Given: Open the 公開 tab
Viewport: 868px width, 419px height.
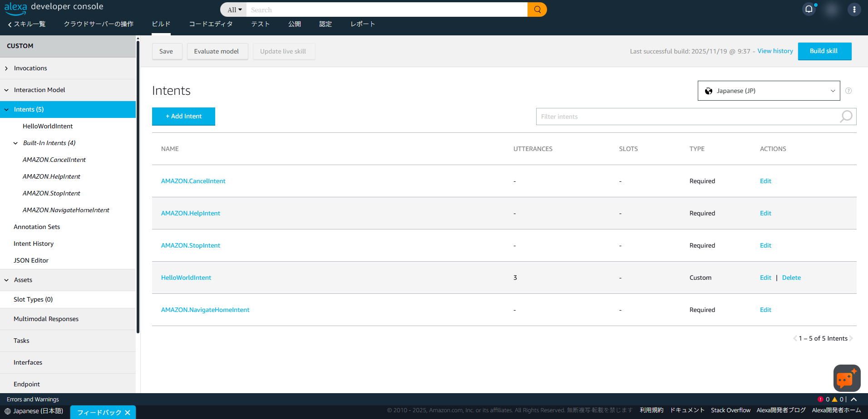Looking at the screenshot, I should click(x=295, y=24).
